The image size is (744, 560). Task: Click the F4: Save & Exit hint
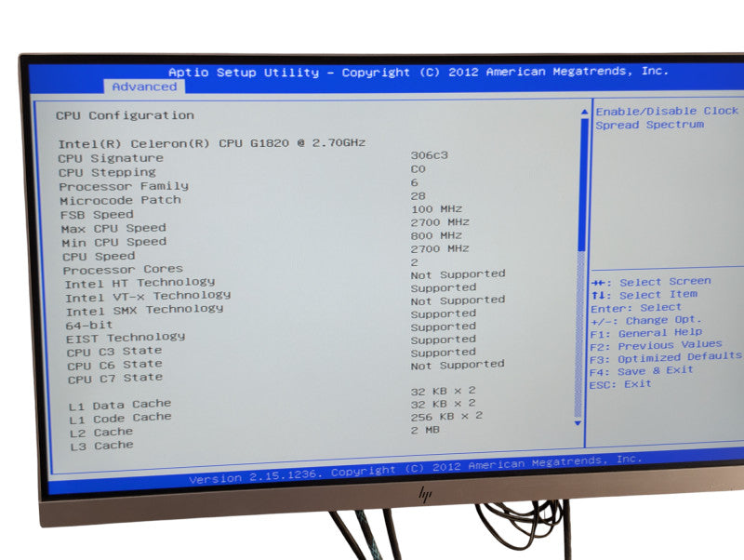pos(641,371)
